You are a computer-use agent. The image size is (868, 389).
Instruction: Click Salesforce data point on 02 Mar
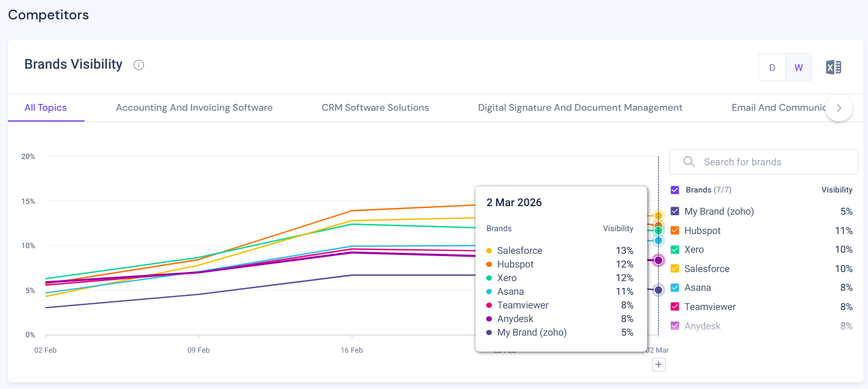pyautogui.click(x=658, y=216)
